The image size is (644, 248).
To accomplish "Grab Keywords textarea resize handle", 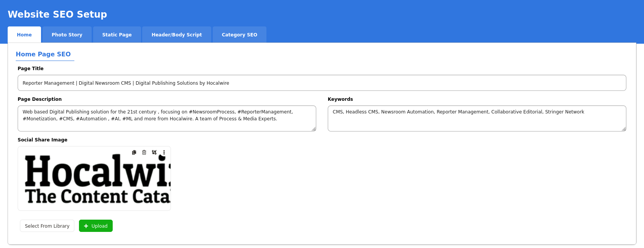I will [624, 129].
